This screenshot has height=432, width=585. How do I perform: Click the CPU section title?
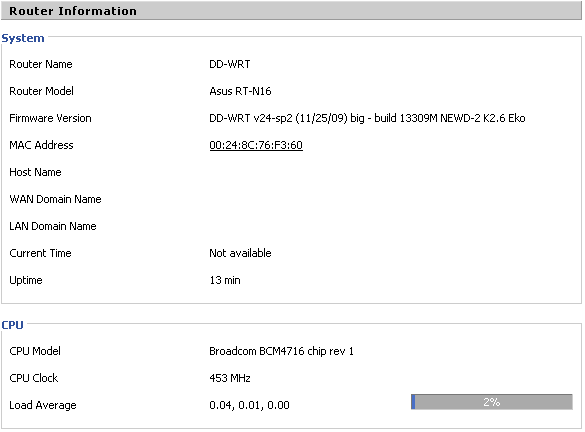tap(12, 325)
